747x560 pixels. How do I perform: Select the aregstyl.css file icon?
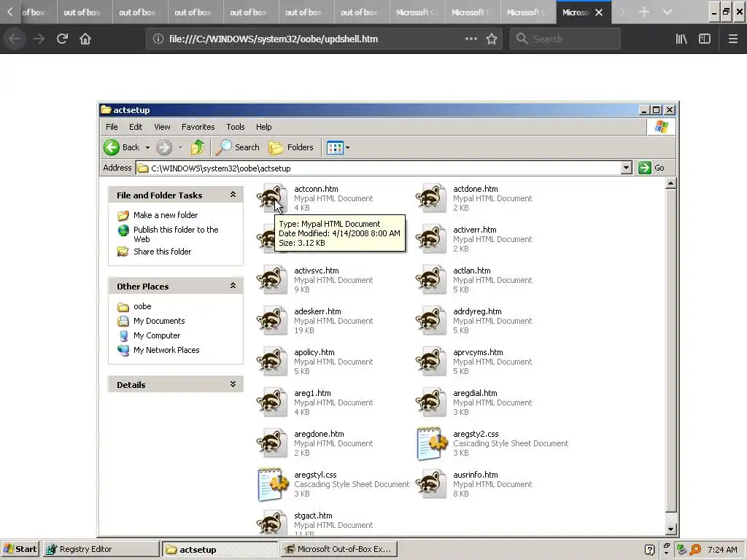pyautogui.click(x=273, y=484)
